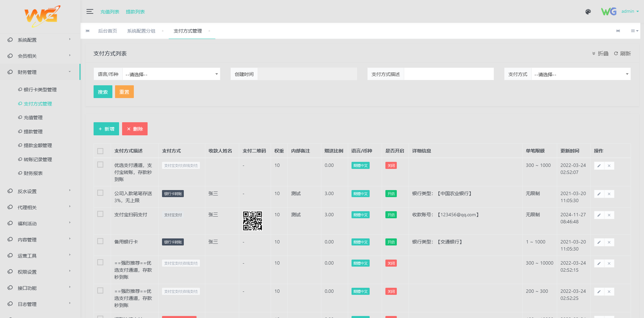The width and height of the screenshot is (644, 318).
Task: Expand the 会员相关 sidebar menu
Action: click(40, 56)
